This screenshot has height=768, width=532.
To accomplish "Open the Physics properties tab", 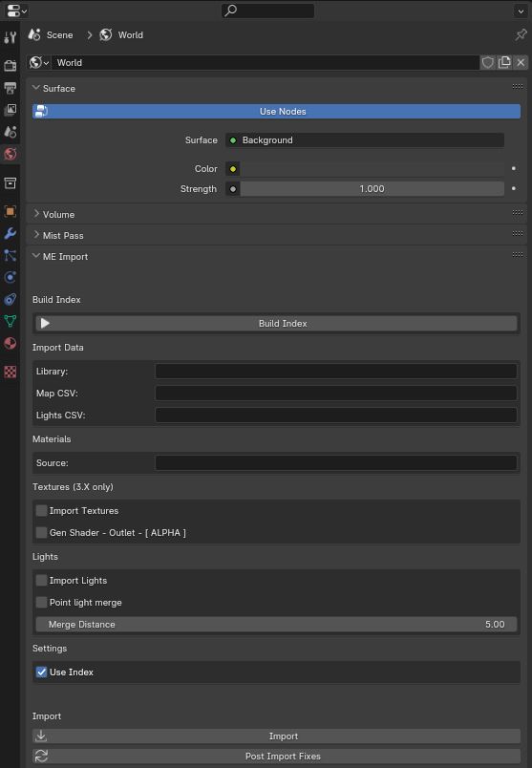I will point(10,277).
